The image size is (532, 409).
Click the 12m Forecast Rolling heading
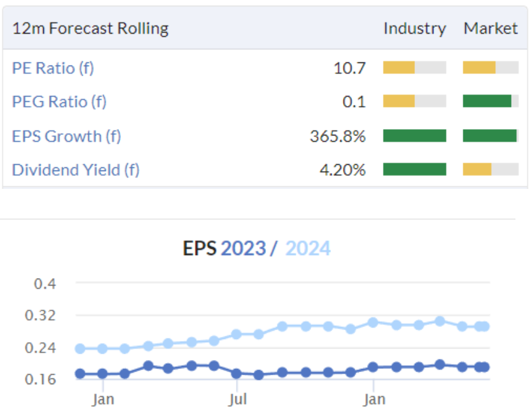point(90,29)
